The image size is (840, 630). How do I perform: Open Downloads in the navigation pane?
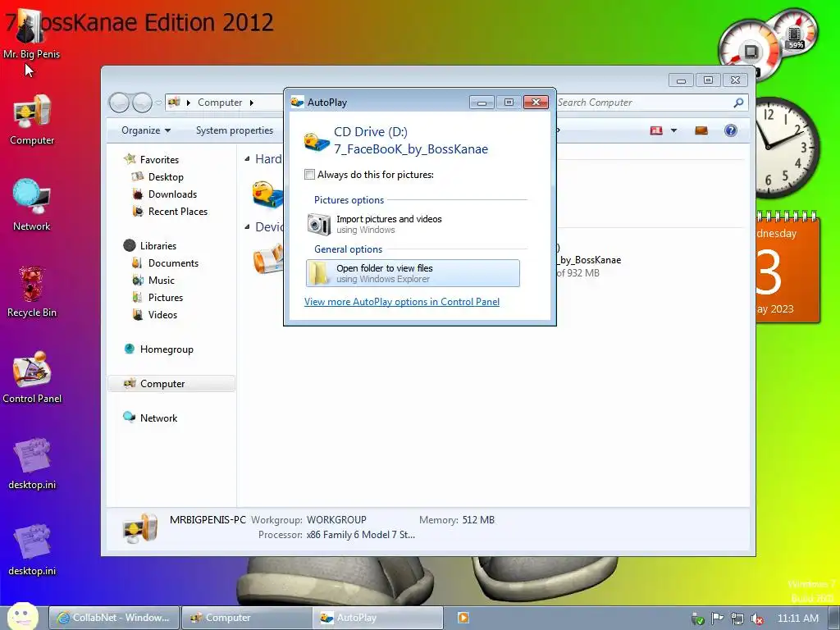point(172,194)
